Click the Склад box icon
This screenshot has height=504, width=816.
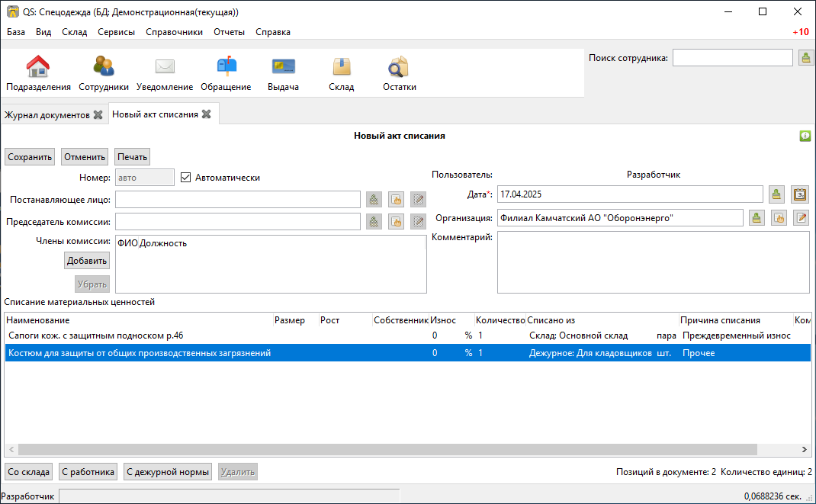(x=341, y=74)
